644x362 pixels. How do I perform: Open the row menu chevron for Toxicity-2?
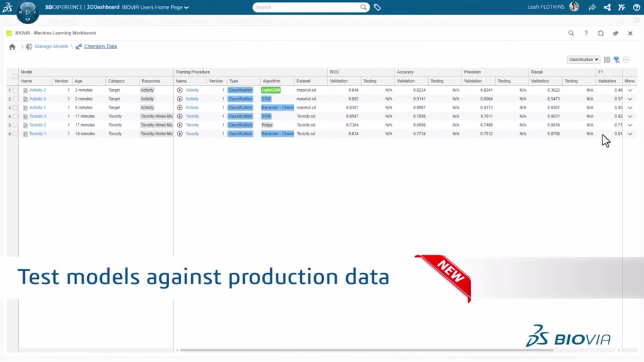(630, 125)
